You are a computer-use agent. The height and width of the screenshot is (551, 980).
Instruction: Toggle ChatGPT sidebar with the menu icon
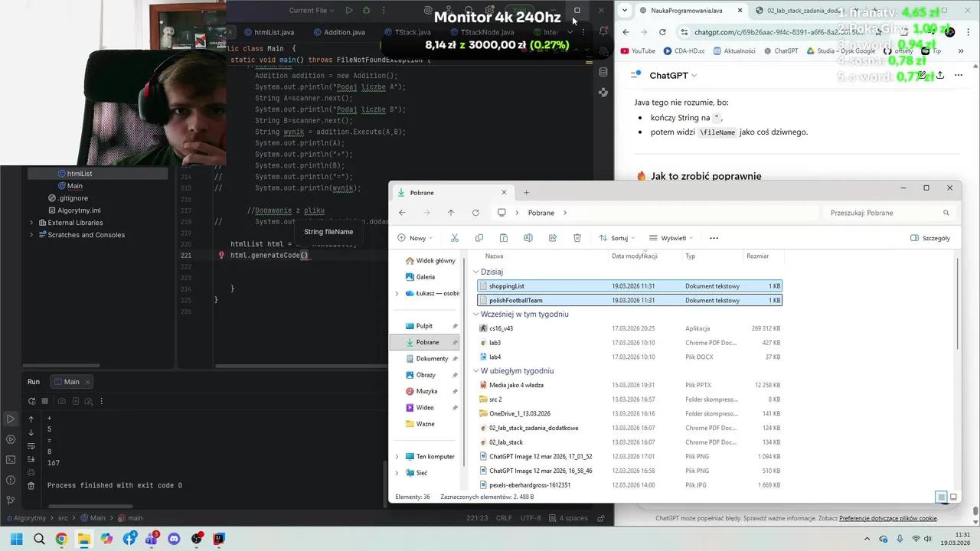tap(635, 75)
